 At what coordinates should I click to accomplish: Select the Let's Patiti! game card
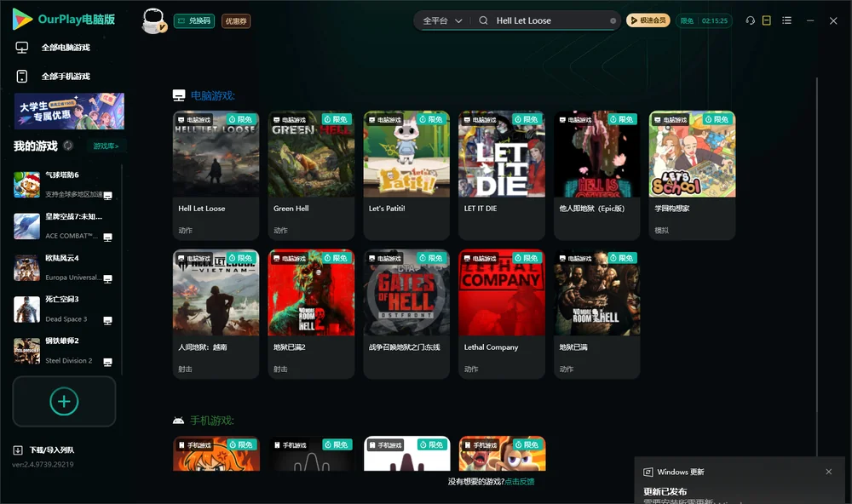click(406, 175)
